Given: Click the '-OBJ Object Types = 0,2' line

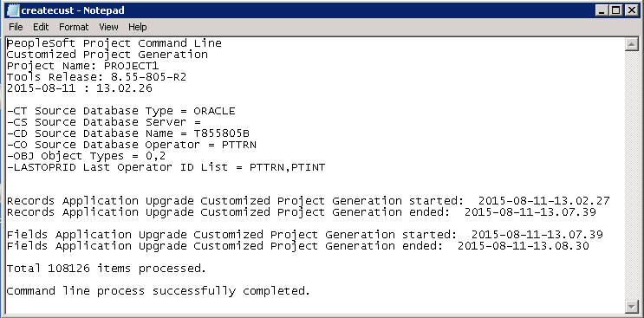Looking at the screenshot, I should point(87,156).
